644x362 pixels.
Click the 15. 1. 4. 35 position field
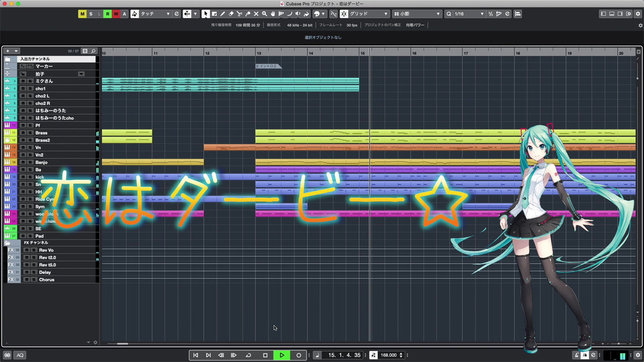pos(344,355)
